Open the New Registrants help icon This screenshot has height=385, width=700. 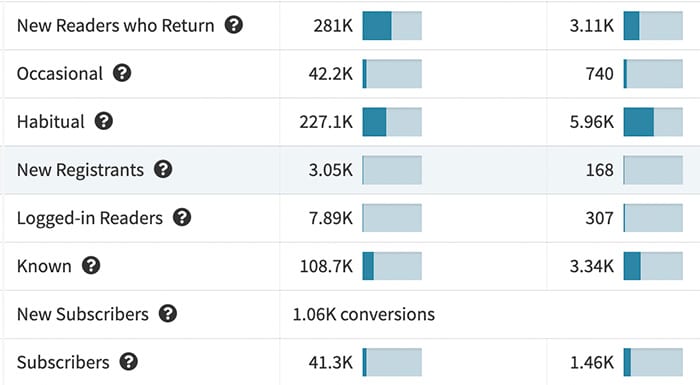[x=163, y=169]
